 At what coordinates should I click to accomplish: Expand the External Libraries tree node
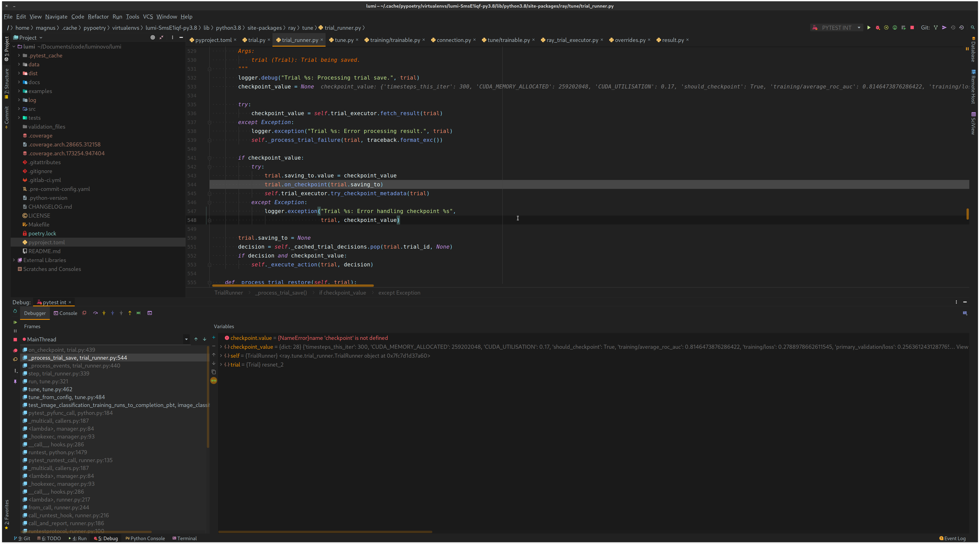pyautogui.click(x=13, y=260)
